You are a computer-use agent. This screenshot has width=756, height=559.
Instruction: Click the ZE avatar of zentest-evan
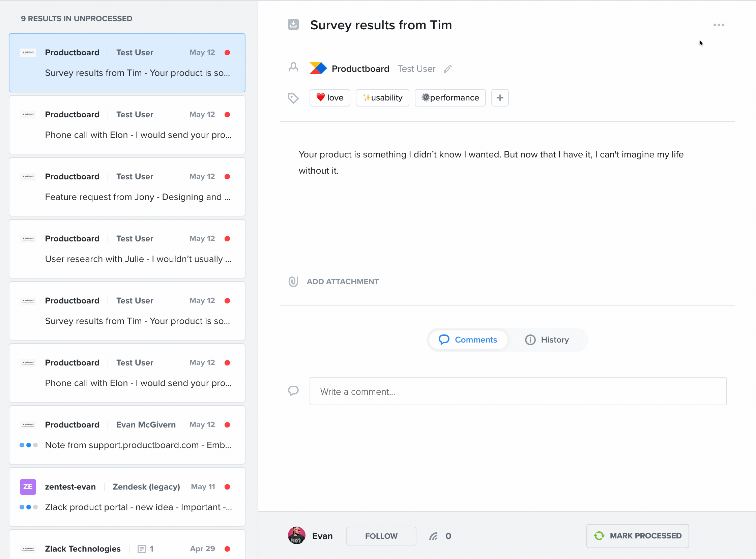coord(28,487)
